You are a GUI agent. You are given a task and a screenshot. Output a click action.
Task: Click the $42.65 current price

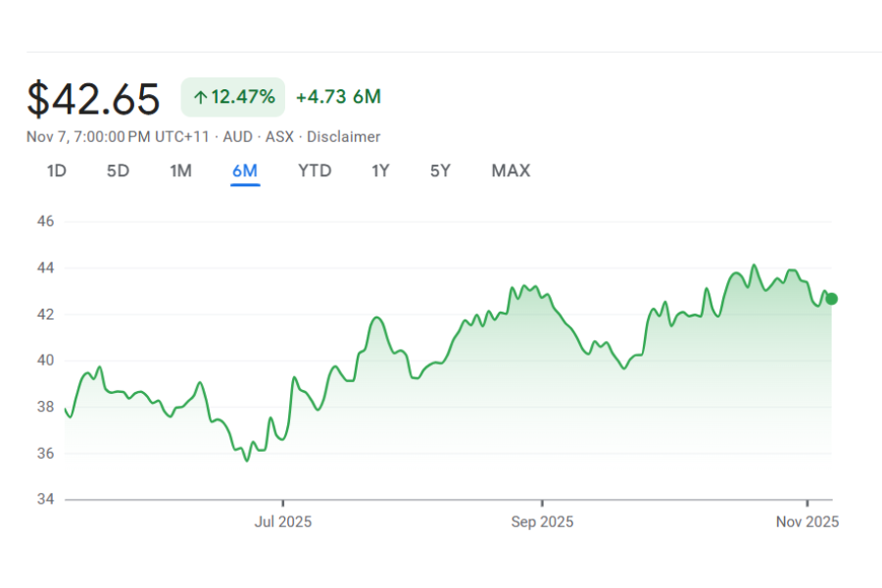click(93, 99)
